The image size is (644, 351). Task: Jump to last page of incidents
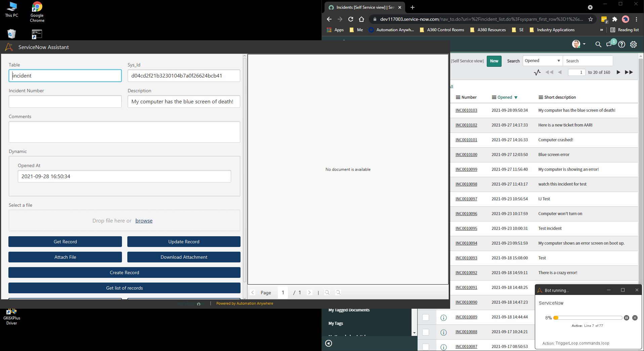pos(629,72)
